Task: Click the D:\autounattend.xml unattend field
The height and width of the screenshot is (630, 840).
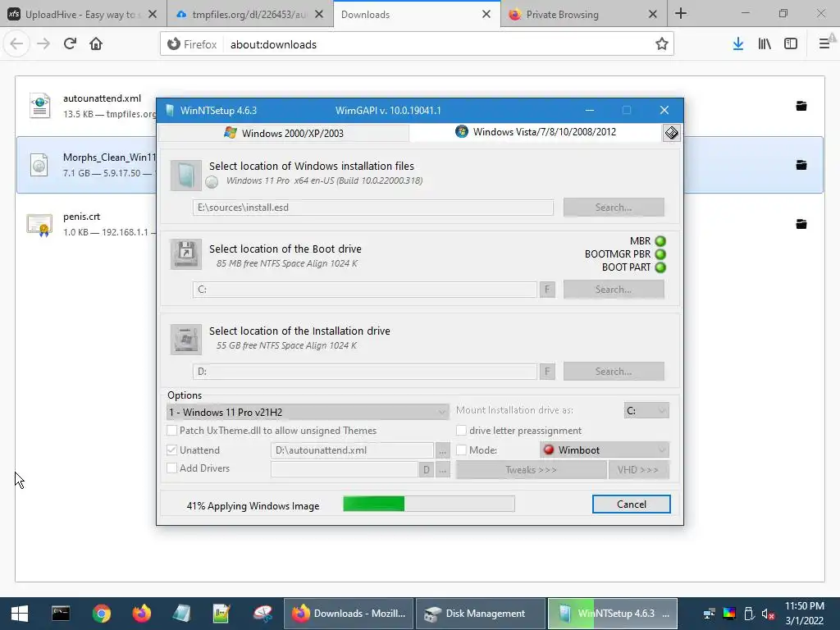Action: (x=352, y=450)
